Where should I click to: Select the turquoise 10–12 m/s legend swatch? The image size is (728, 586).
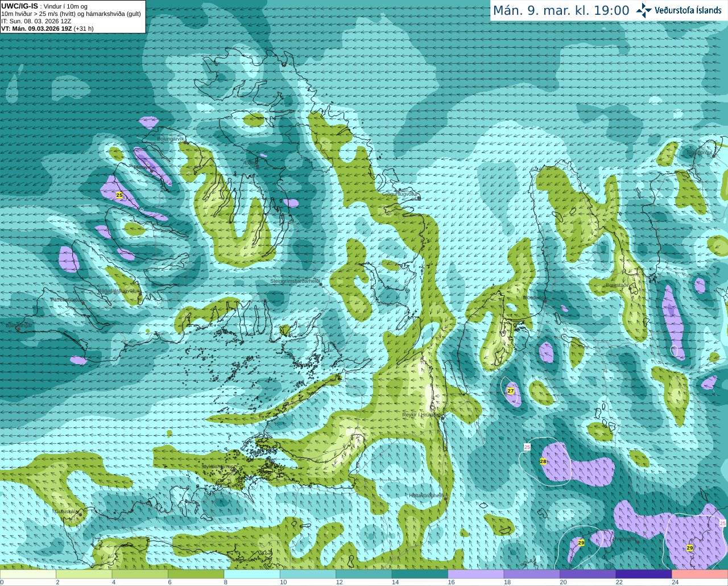pyautogui.click(x=308, y=574)
